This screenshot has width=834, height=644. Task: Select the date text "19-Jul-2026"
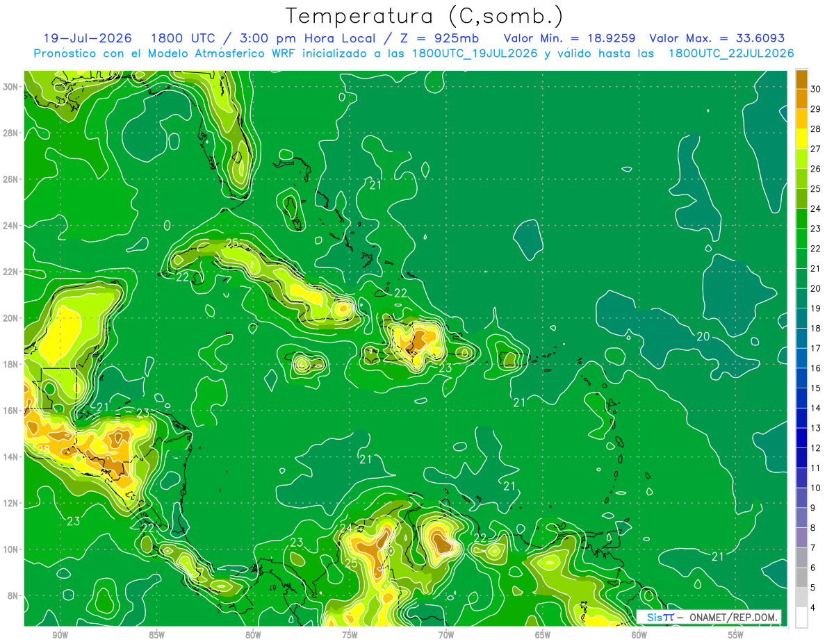click(86, 38)
